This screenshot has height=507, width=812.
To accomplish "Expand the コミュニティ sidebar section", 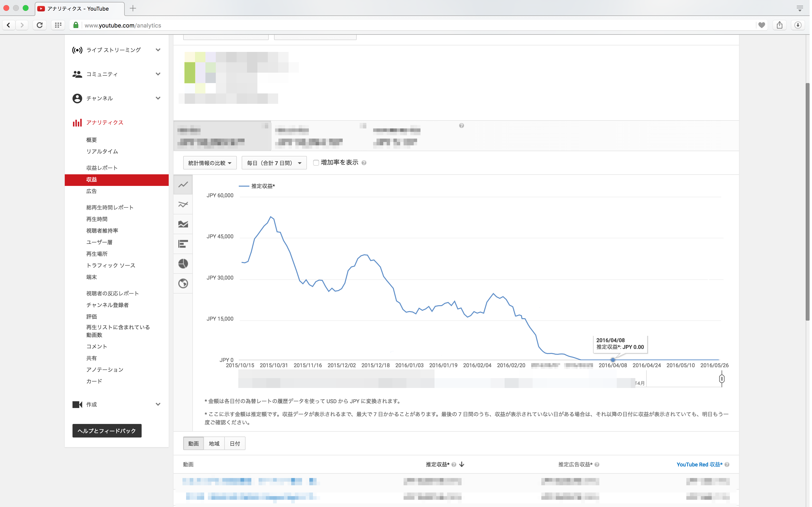I will (x=158, y=74).
